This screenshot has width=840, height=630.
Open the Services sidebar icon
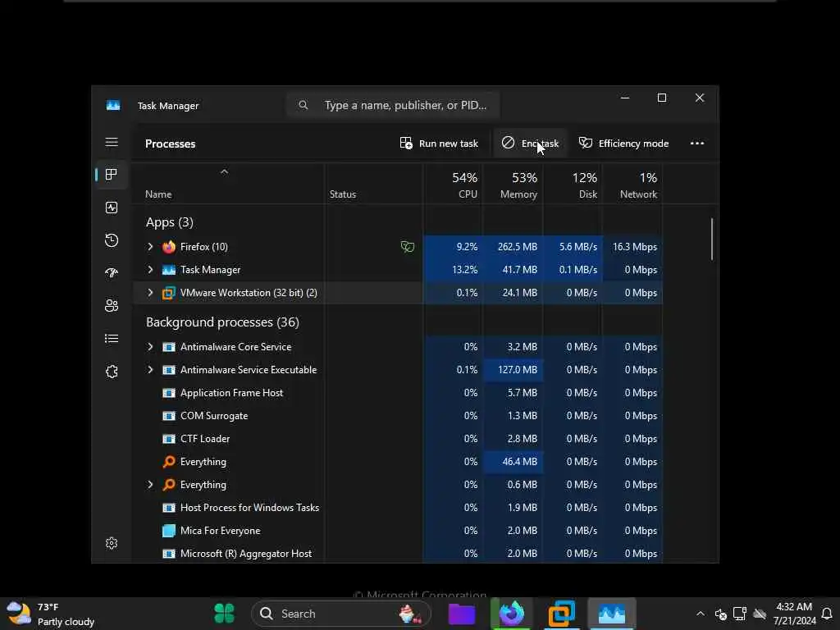click(112, 372)
